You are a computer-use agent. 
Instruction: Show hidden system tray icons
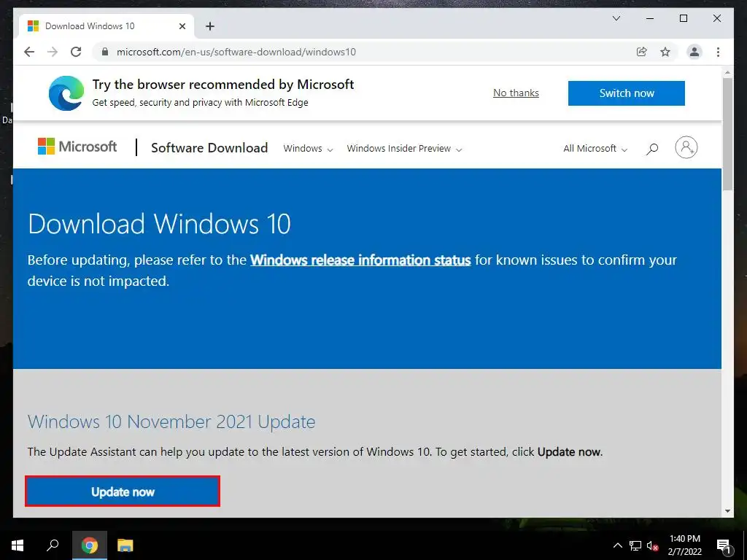[x=617, y=545]
